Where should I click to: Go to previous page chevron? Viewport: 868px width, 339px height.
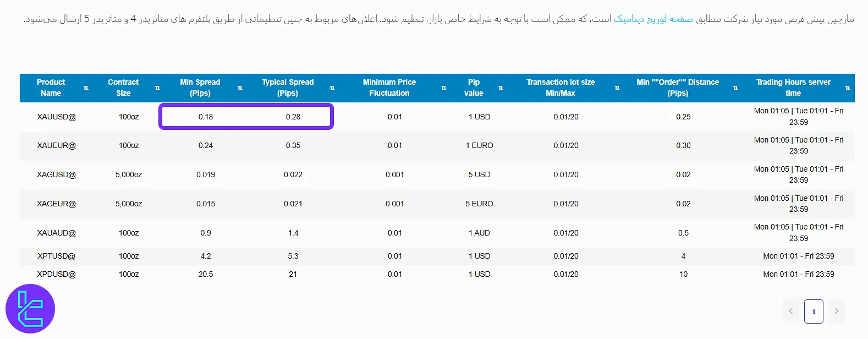click(x=791, y=311)
